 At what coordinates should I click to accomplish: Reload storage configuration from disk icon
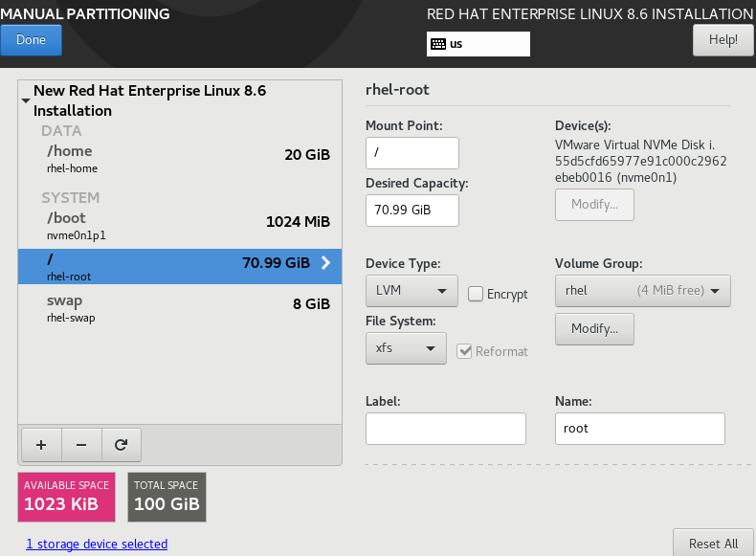click(x=121, y=445)
